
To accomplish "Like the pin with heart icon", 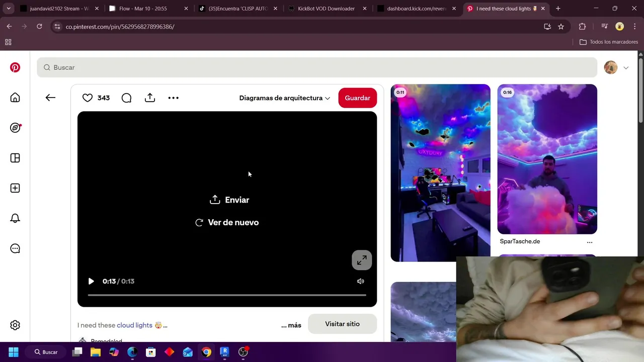I will [88, 98].
